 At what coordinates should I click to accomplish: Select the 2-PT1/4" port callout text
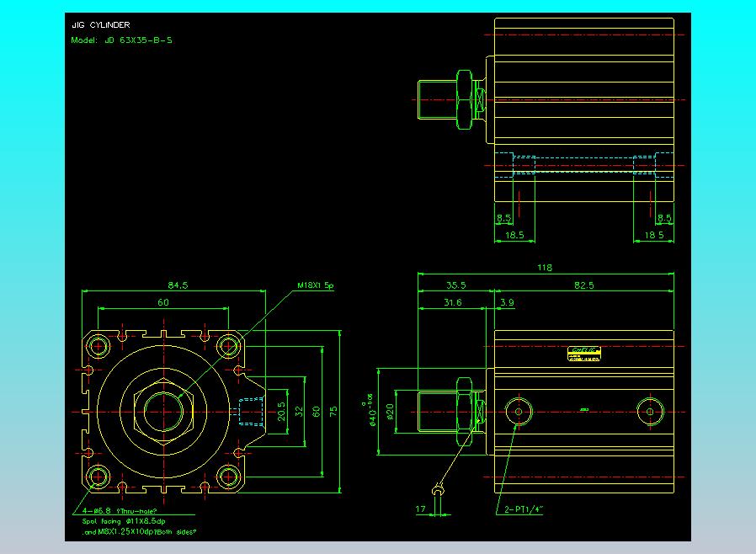(524, 509)
